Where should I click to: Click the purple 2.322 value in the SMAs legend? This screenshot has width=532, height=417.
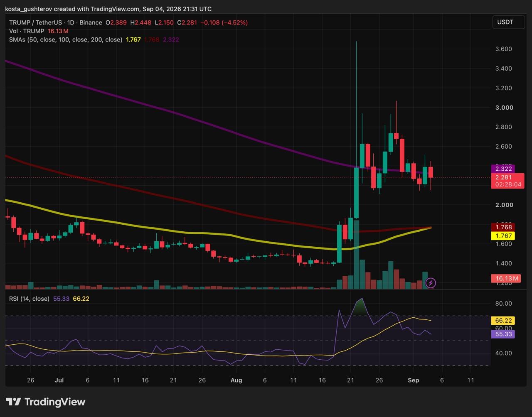[x=171, y=39]
